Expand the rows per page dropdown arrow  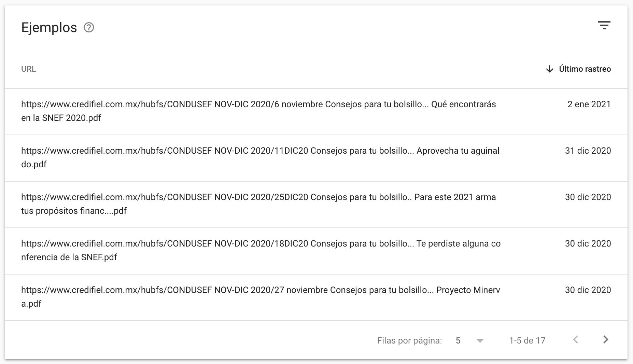(480, 340)
